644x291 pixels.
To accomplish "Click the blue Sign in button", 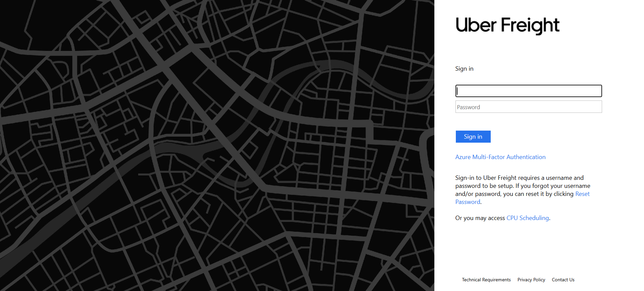I will (x=473, y=137).
